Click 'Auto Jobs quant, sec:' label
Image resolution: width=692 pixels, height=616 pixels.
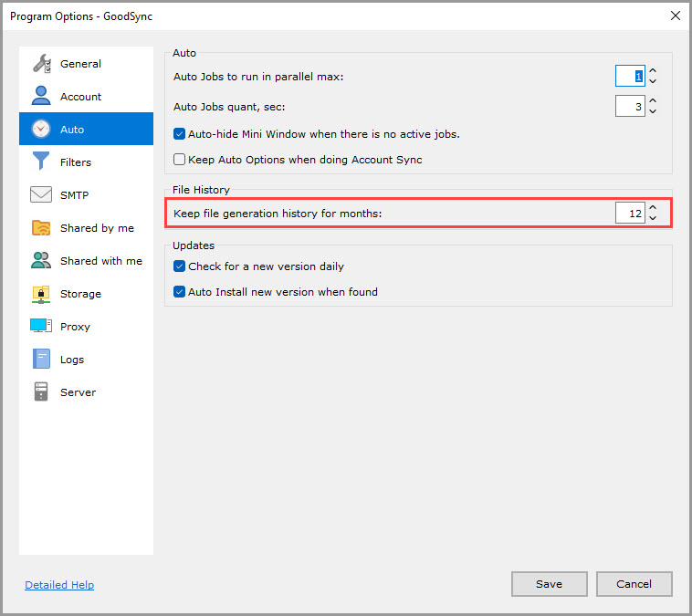coord(229,107)
